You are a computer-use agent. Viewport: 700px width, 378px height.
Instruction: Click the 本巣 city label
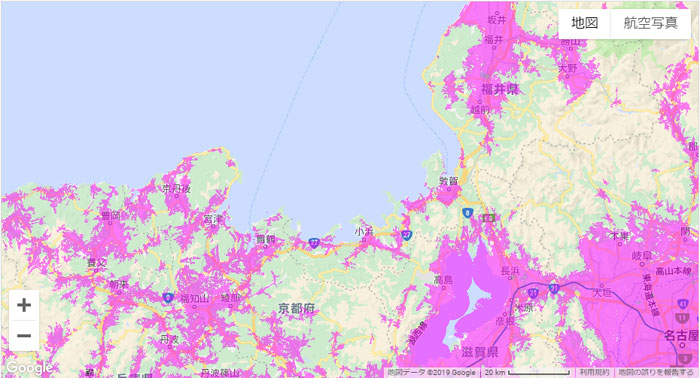(619, 235)
